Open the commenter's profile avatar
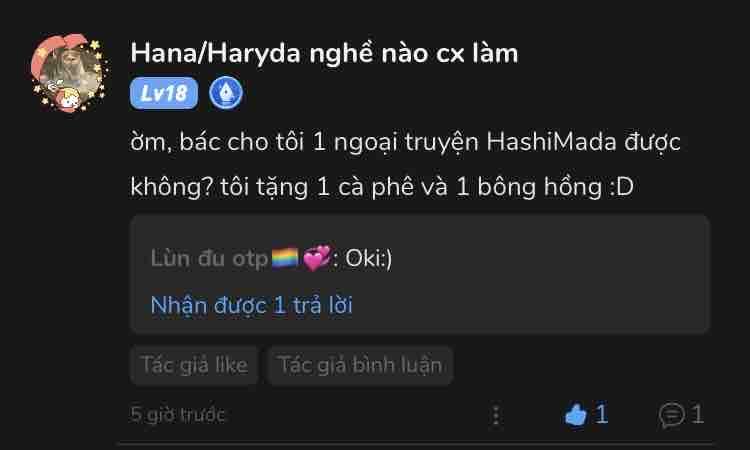 pos(70,73)
